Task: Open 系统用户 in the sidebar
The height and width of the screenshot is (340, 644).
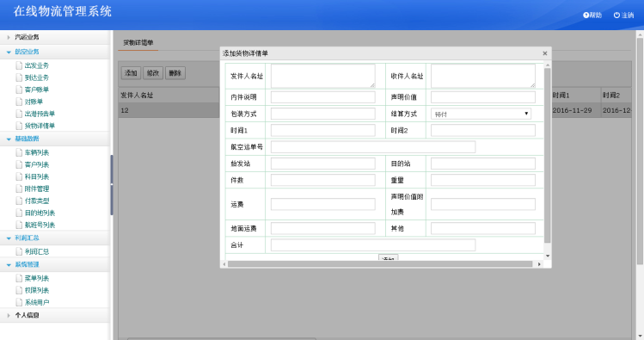Action: pos(37,302)
